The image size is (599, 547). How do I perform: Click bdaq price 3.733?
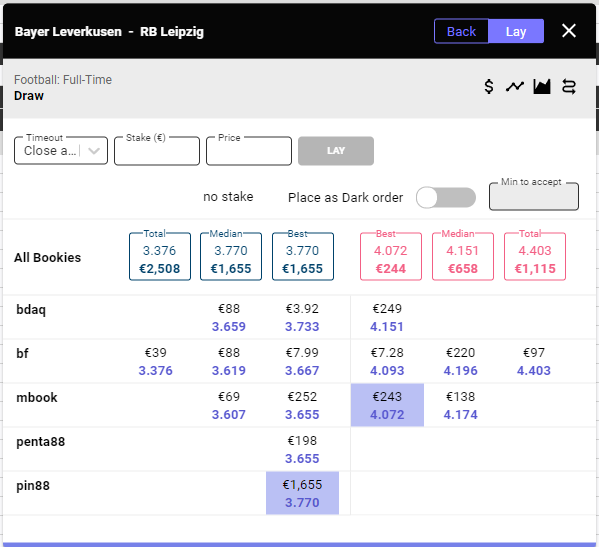[302, 327]
